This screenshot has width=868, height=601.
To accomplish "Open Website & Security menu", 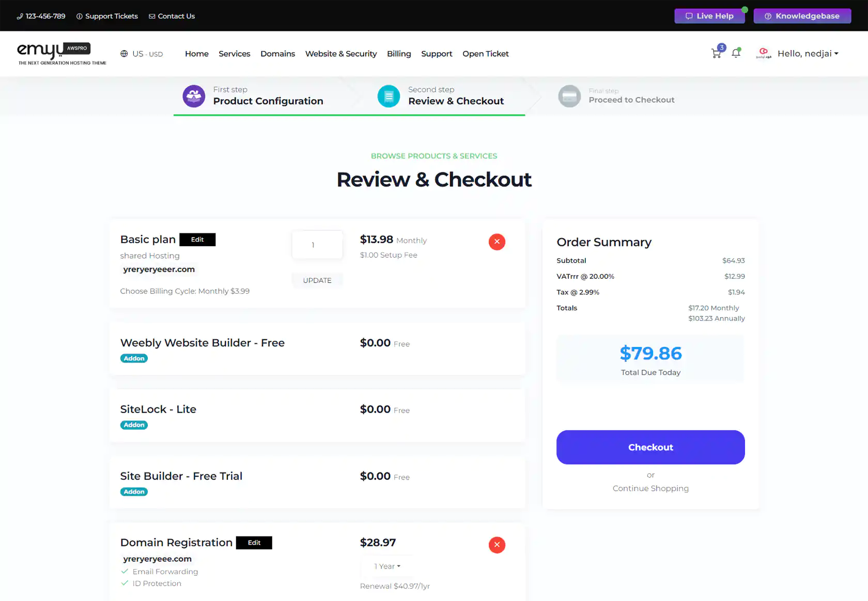I will [x=341, y=54].
